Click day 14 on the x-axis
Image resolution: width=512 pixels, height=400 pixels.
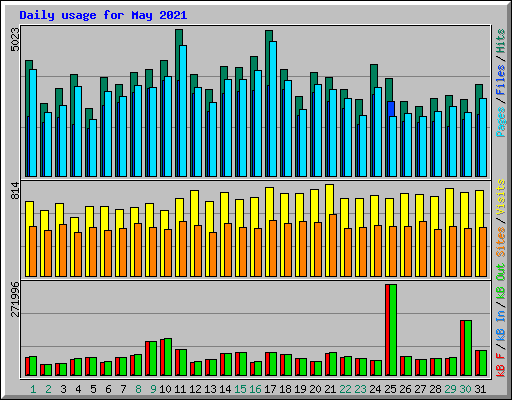point(225,389)
